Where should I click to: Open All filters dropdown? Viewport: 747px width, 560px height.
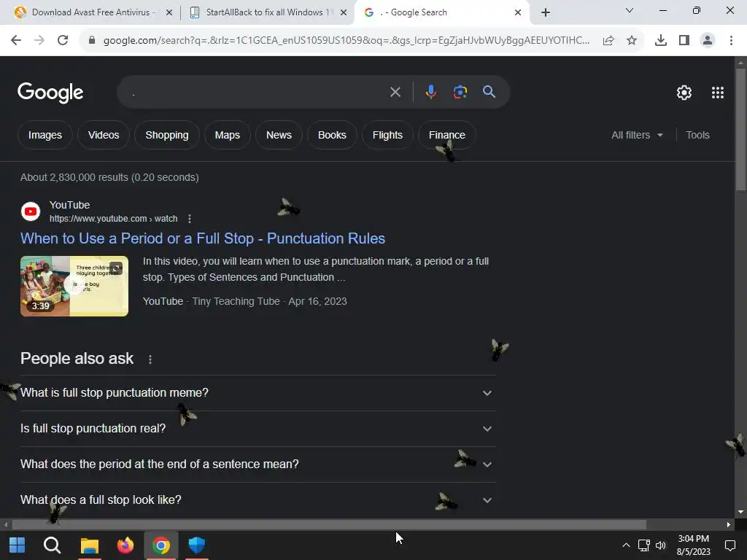(637, 135)
